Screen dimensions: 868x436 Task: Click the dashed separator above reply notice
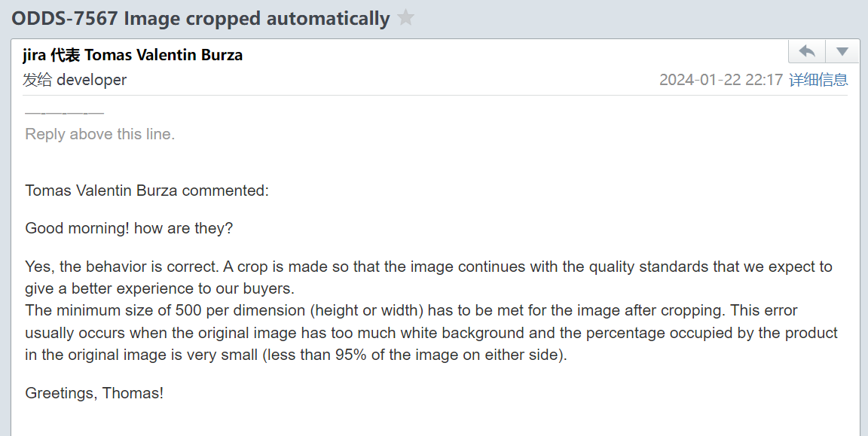pos(65,113)
